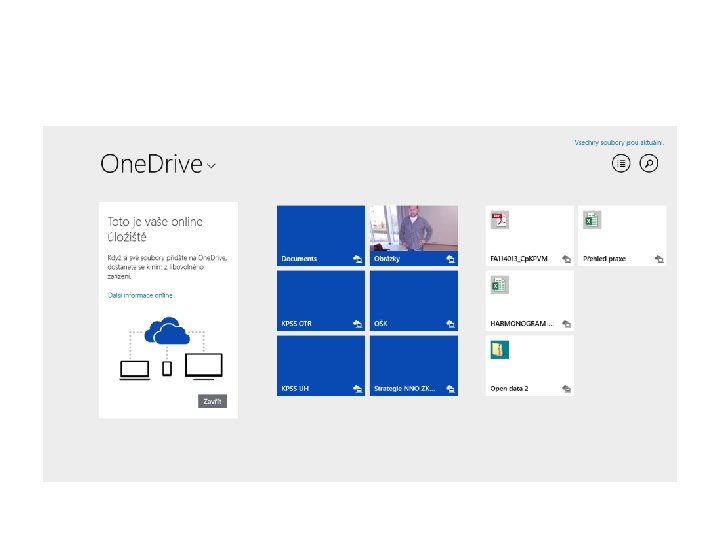Open the Obrázky folder tile thumbnail
Image resolution: width=720 pixels, height=540 pixels.
pyautogui.click(x=414, y=228)
